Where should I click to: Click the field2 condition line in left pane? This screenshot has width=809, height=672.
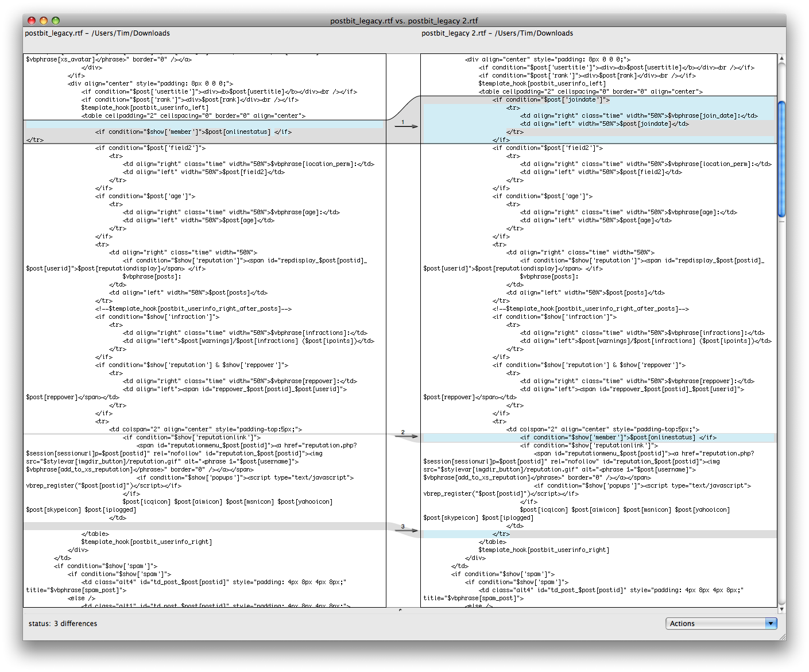click(150, 148)
